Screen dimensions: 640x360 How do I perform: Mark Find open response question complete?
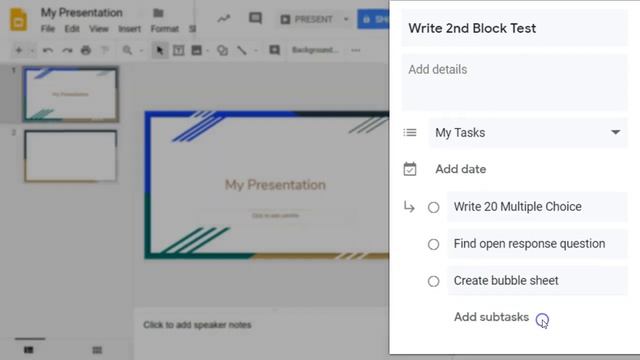coord(433,244)
